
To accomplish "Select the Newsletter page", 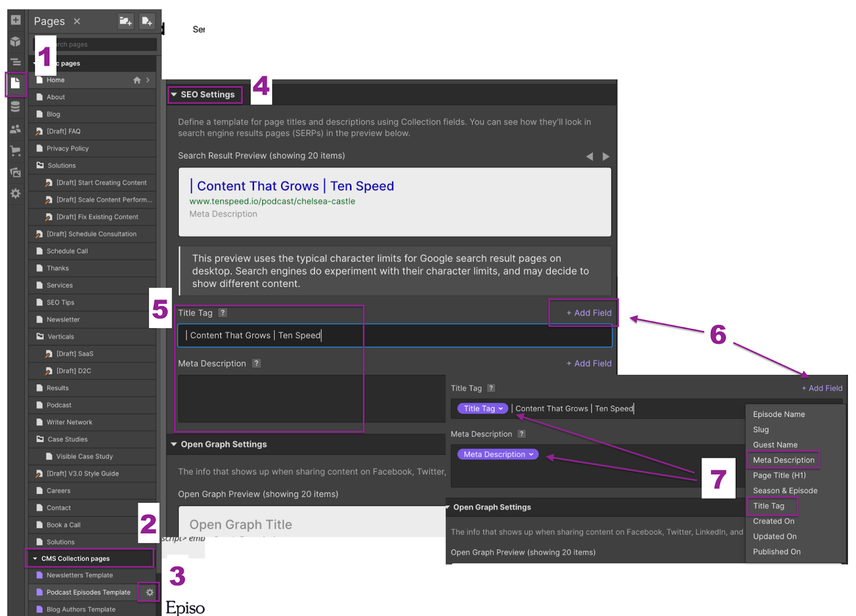I will [92, 320].
